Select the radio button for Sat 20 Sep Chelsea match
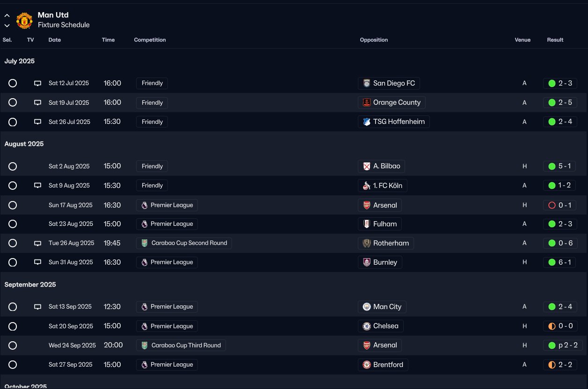Viewport: 588px width, 389px height. click(13, 326)
